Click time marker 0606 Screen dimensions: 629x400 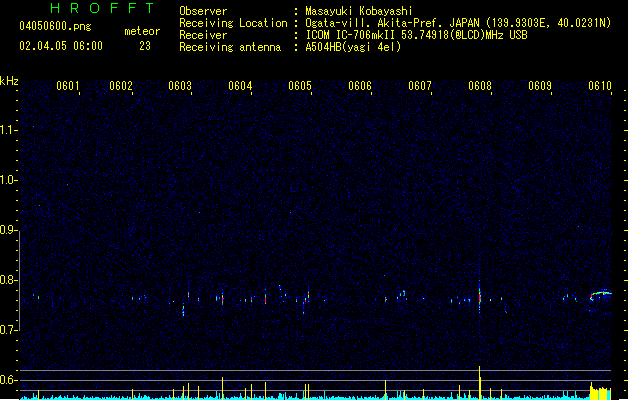[x=360, y=86]
